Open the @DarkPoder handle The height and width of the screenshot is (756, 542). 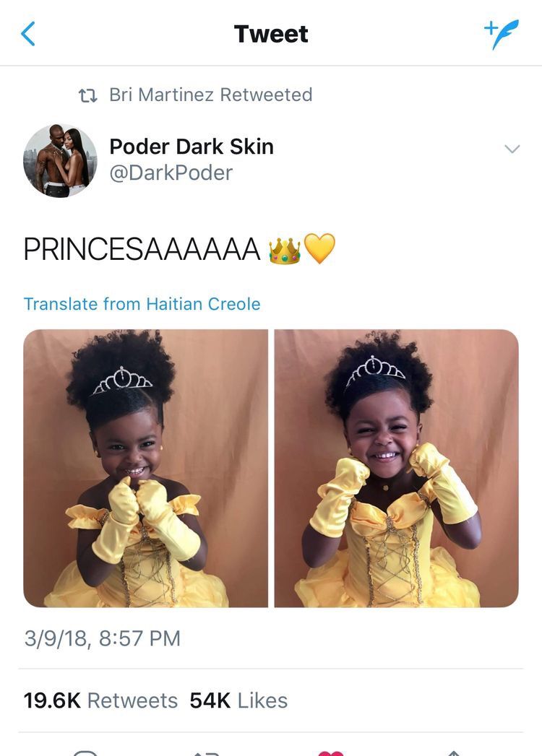(171, 173)
